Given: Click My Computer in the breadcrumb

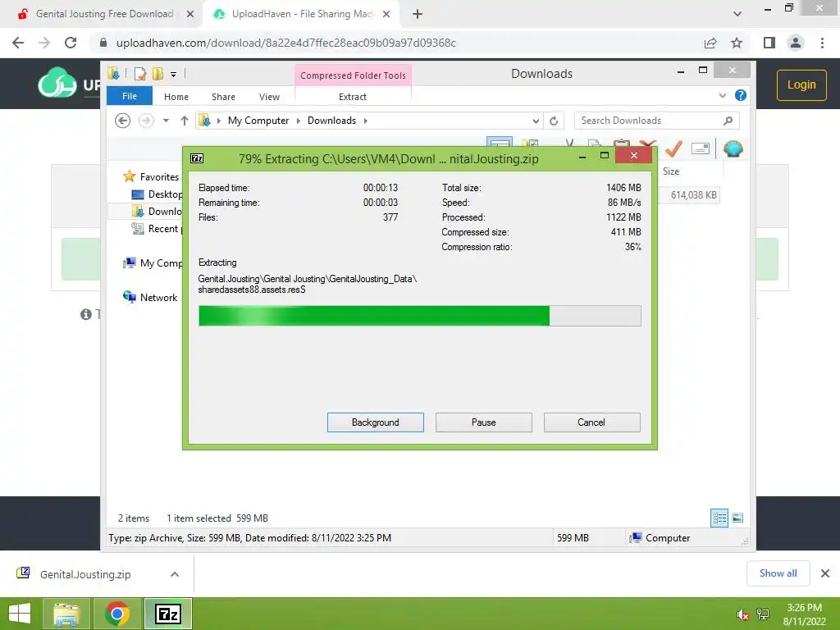Looking at the screenshot, I should (258, 121).
